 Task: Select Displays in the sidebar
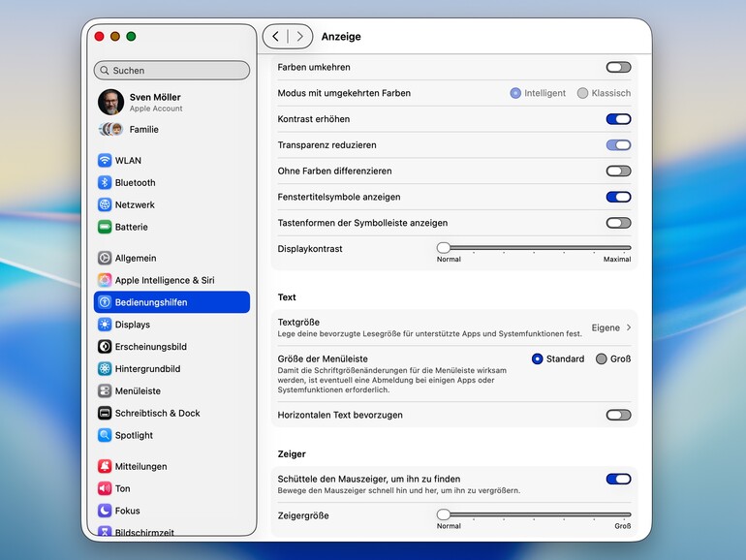(171, 325)
